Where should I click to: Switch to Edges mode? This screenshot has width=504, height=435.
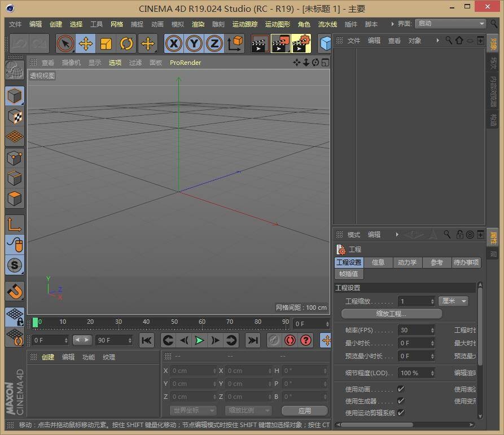(15, 178)
